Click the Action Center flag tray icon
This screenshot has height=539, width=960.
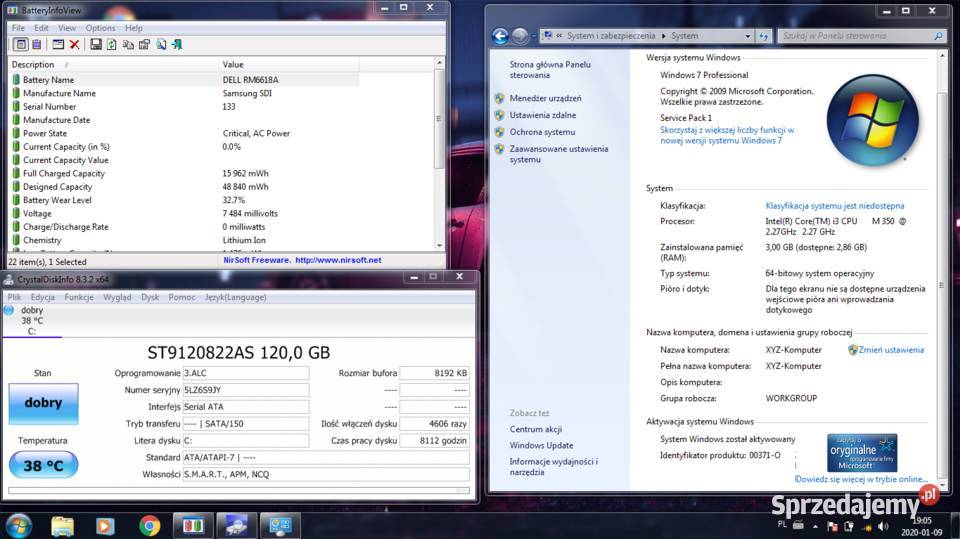tap(833, 526)
